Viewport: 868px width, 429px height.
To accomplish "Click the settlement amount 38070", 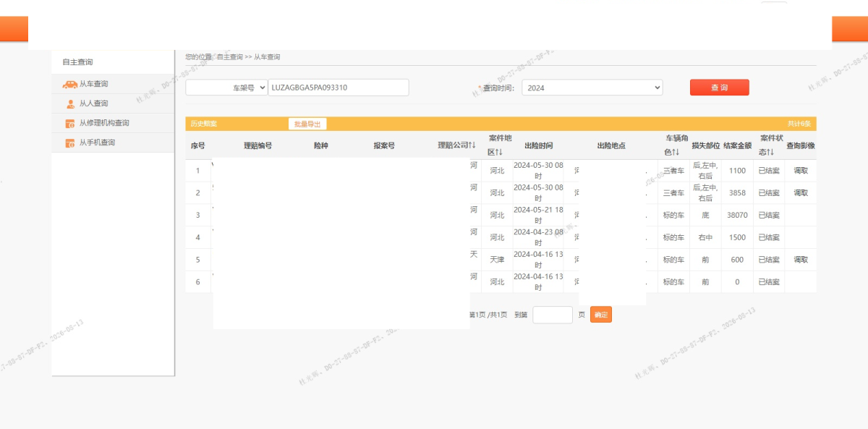I will [x=737, y=216].
